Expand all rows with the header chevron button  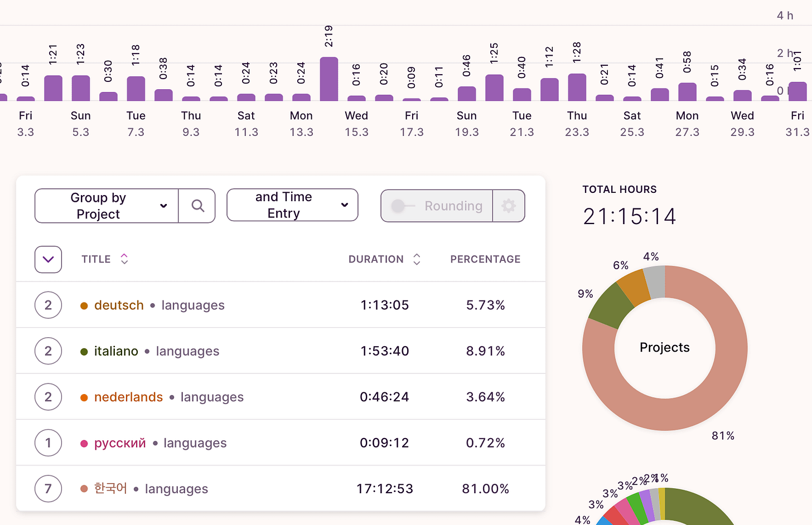click(48, 259)
